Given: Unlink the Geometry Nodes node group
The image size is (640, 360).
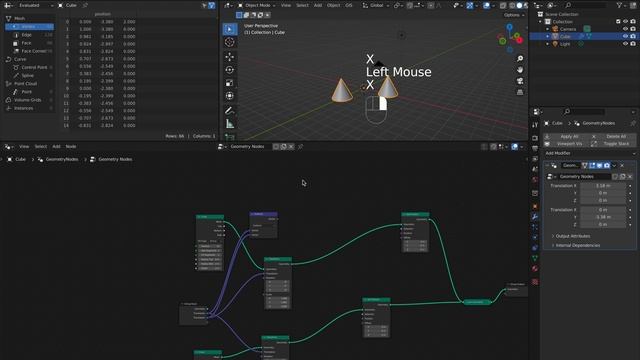Looking at the screenshot, I should click(630, 176).
